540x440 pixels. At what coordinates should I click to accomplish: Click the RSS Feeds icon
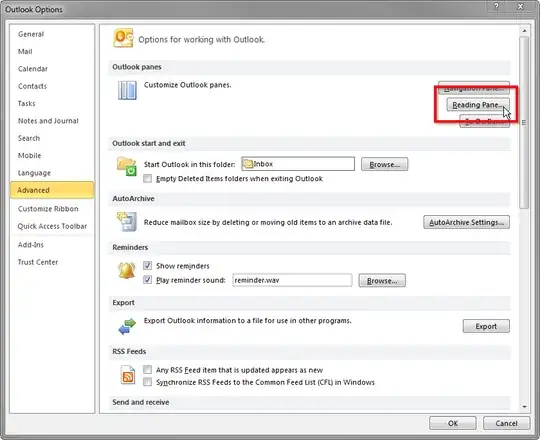[127, 375]
